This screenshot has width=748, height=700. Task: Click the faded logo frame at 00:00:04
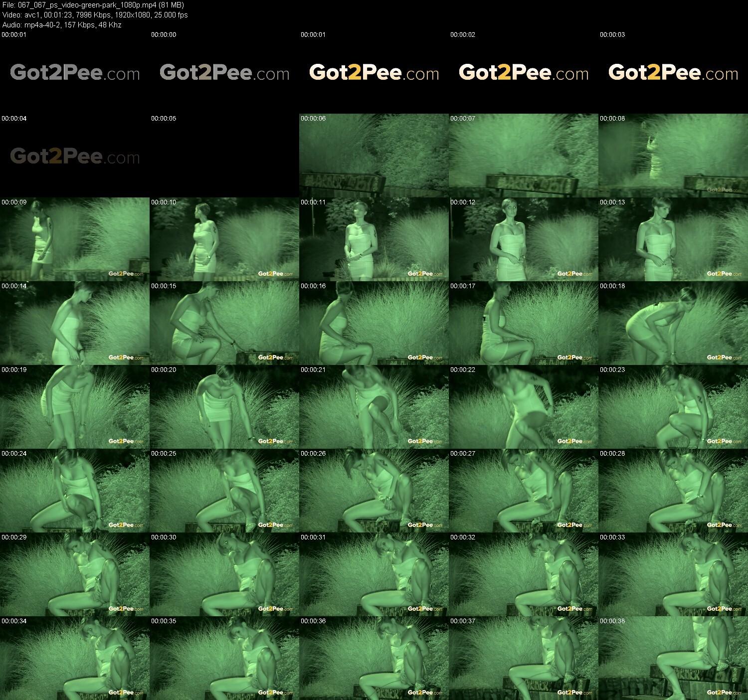coord(75,156)
